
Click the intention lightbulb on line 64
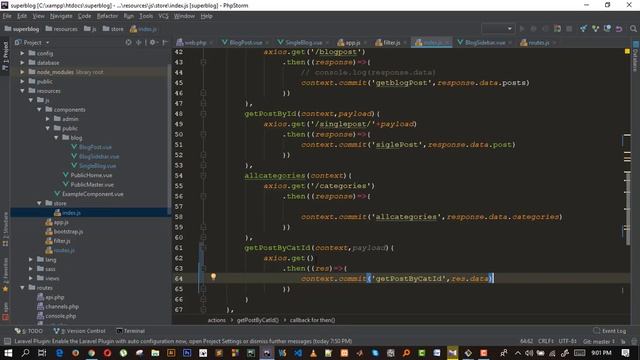tap(213, 277)
